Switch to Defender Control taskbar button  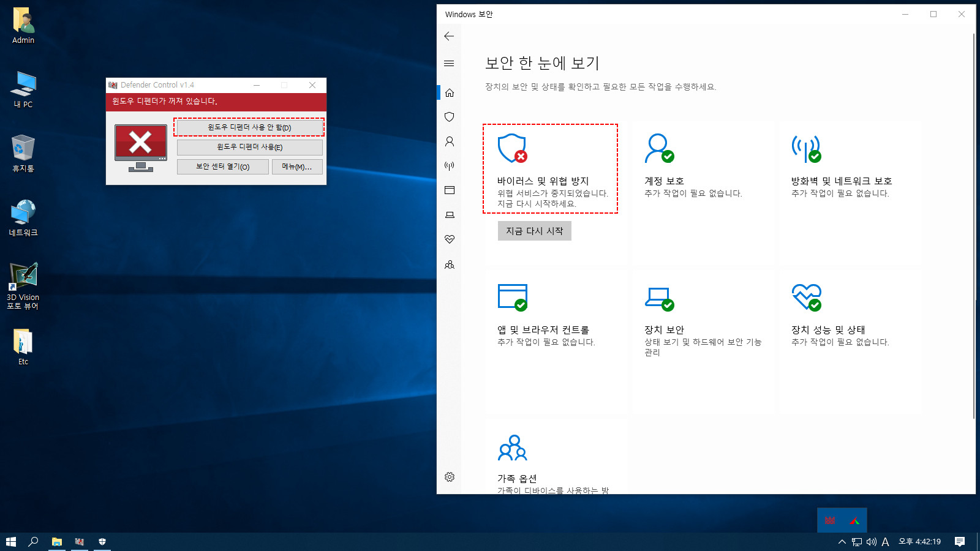coord(80,542)
